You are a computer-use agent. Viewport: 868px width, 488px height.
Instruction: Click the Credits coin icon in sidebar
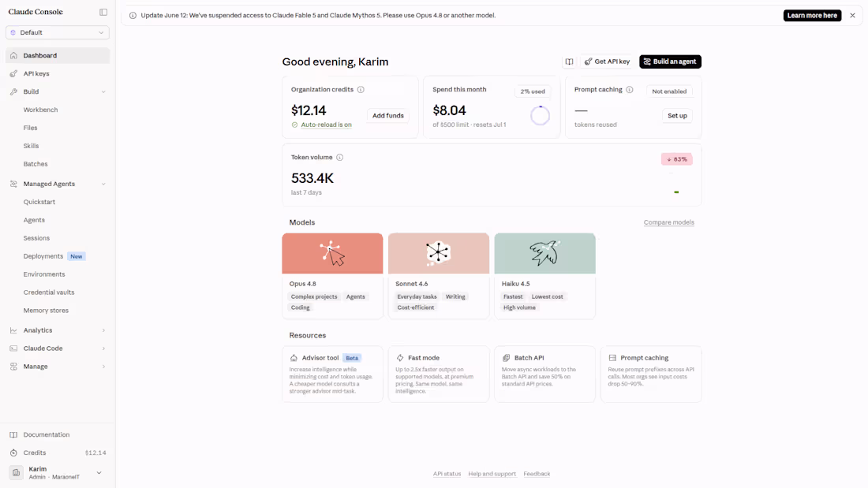click(14, 453)
